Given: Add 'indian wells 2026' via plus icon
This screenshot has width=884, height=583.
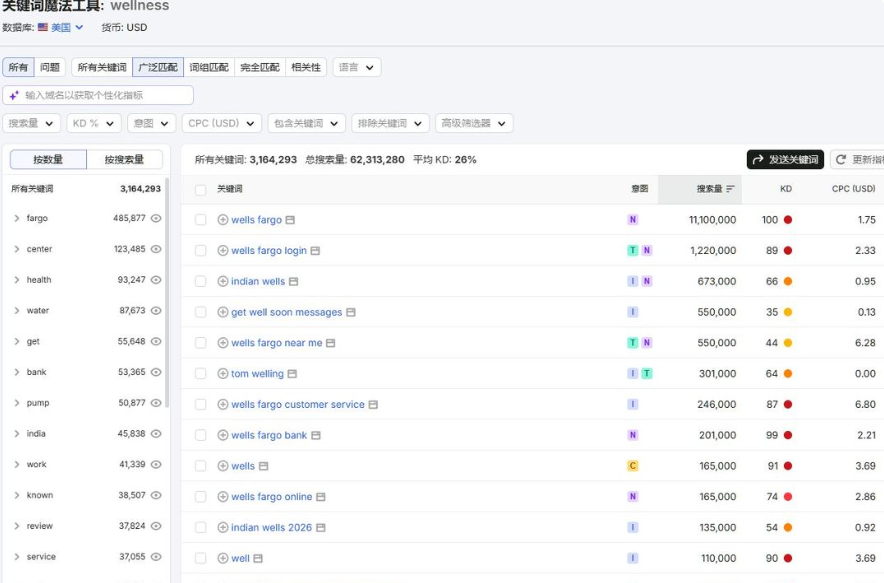Looking at the screenshot, I should click(223, 527).
